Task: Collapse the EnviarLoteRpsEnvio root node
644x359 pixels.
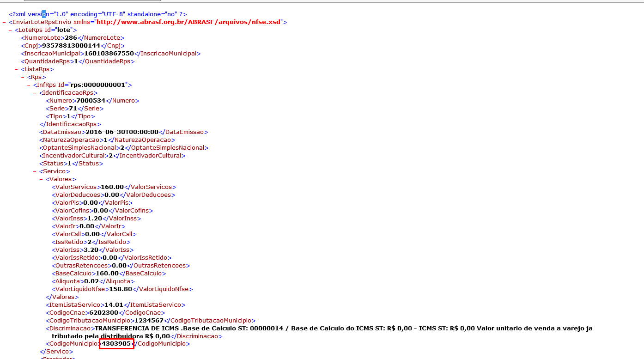Action: point(4,22)
